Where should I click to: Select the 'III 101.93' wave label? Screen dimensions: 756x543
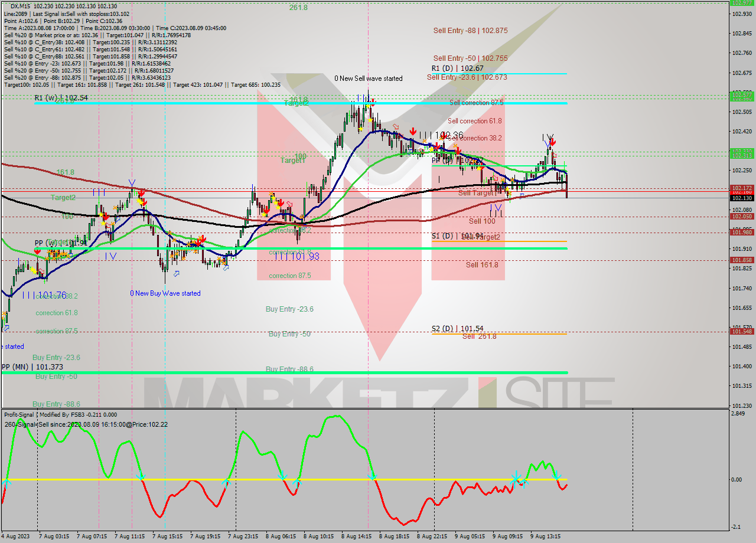(296, 256)
